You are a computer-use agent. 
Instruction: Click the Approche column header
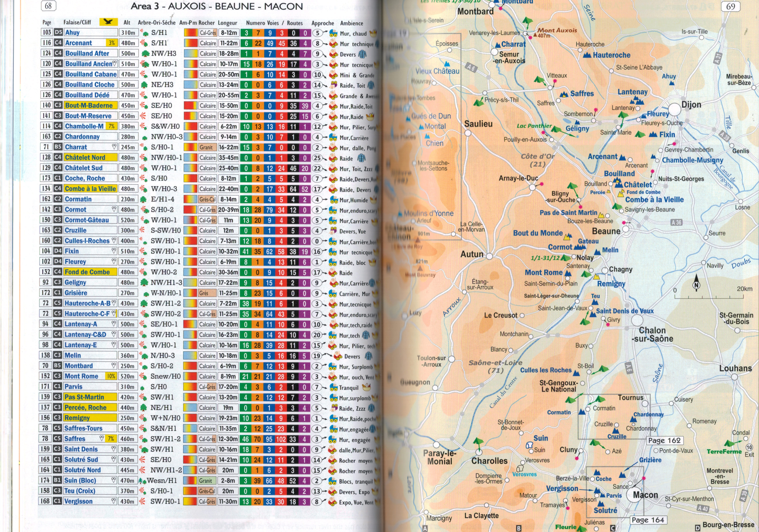[x=323, y=23]
